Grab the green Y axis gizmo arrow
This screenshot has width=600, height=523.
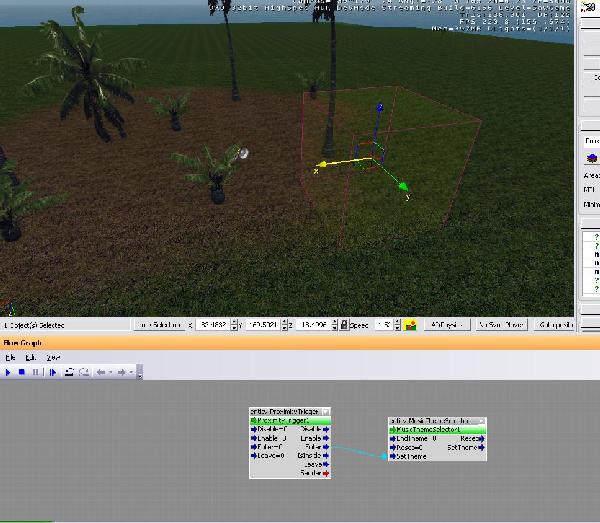point(403,187)
